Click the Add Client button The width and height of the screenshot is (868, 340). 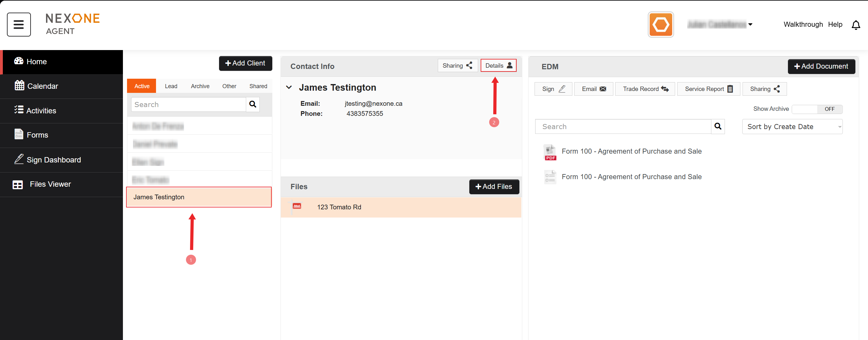245,63
